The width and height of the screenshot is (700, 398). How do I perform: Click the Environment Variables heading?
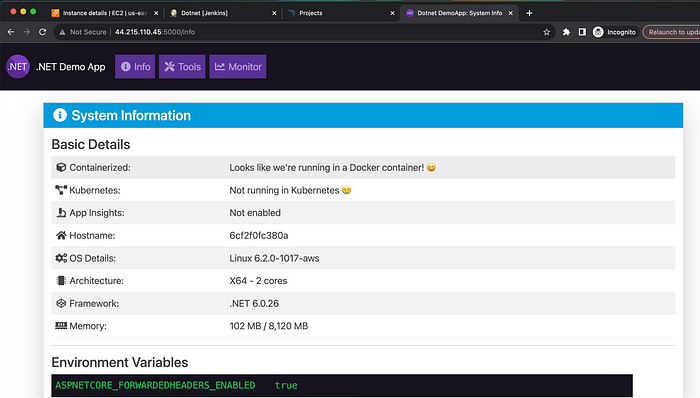[120, 362]
